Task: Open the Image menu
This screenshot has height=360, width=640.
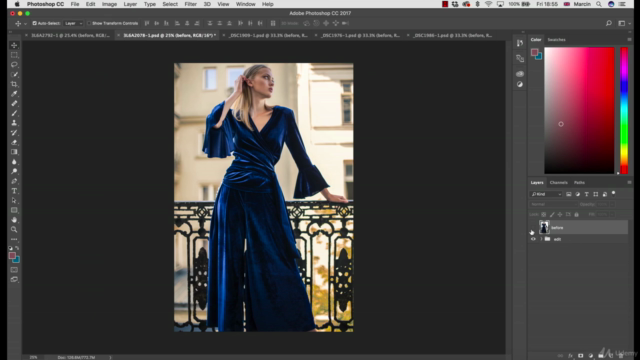Action: click(109, 4)
